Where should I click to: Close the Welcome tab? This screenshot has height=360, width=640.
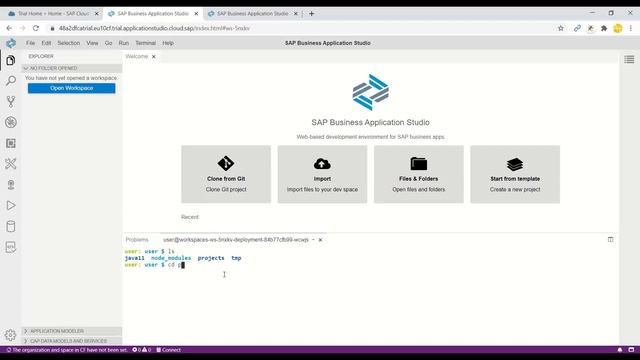pos(153,57)
